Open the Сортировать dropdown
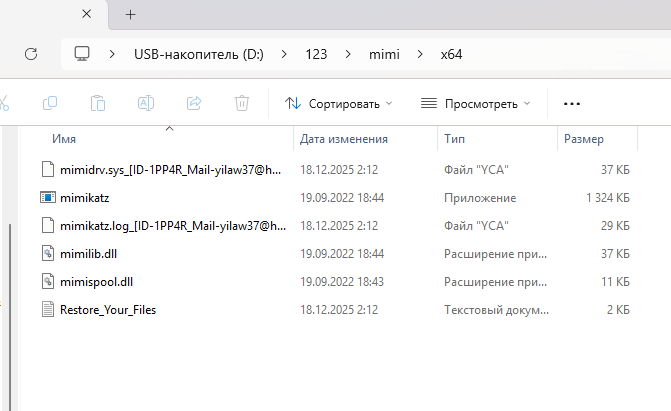The height and width of the screenshot is (411, 671). 338,103
